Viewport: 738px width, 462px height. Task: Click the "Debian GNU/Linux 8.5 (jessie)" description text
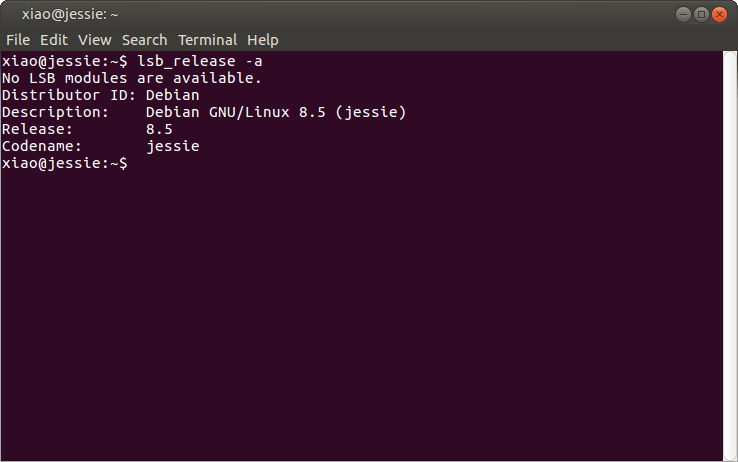276,112
